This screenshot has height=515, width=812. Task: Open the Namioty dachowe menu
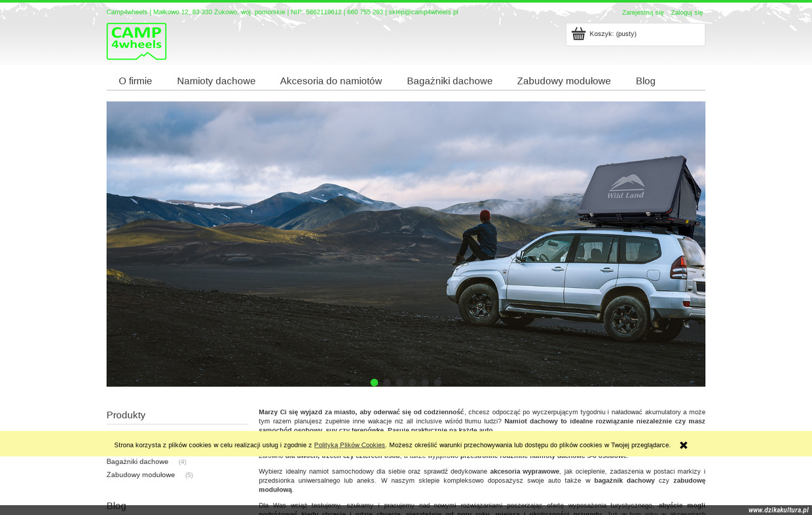(216, 81)
